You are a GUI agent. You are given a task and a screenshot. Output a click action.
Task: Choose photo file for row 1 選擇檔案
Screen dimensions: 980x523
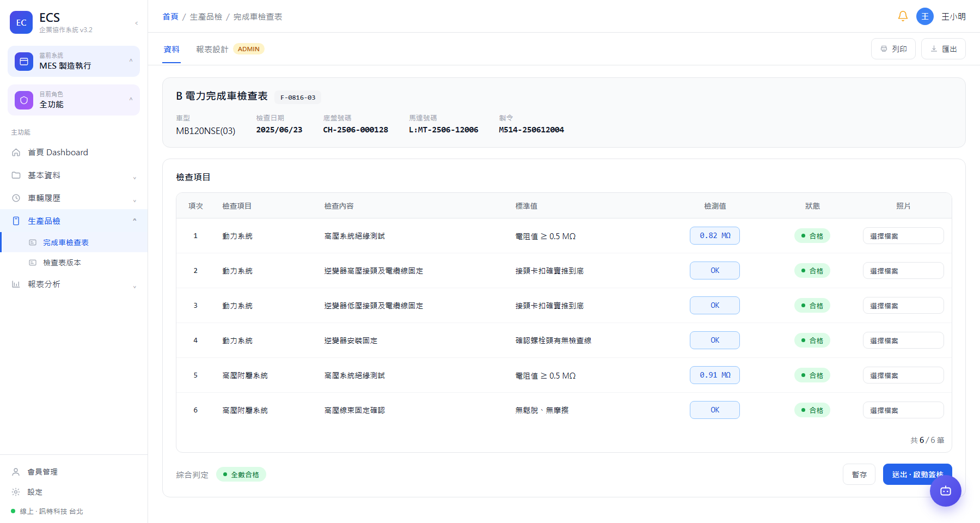[903, 236]
